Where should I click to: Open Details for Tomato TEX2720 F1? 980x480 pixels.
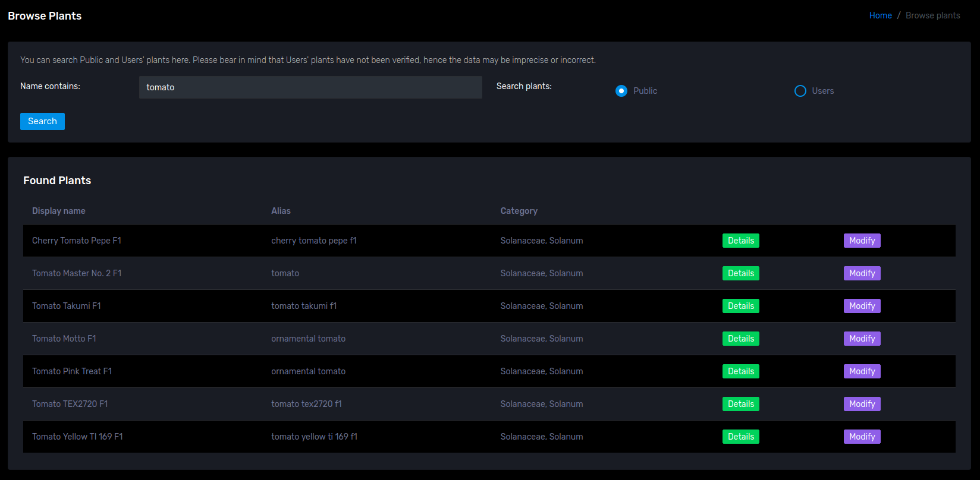[x=740, y=404]
